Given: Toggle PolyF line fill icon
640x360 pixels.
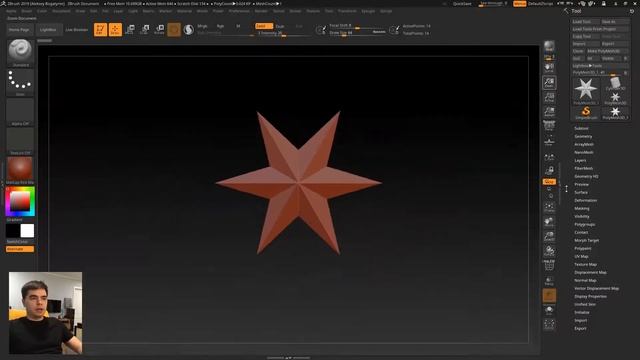Looking at the screenshot, I should pyautogui.click(x=549, y=265).
